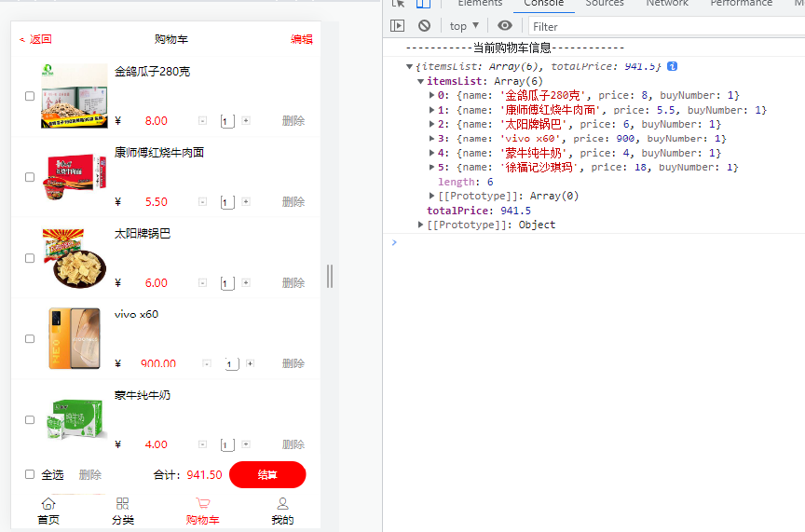
Task: Check the 金鸽瓜子280克 item checkbox
Action: (x=30, y=96)
